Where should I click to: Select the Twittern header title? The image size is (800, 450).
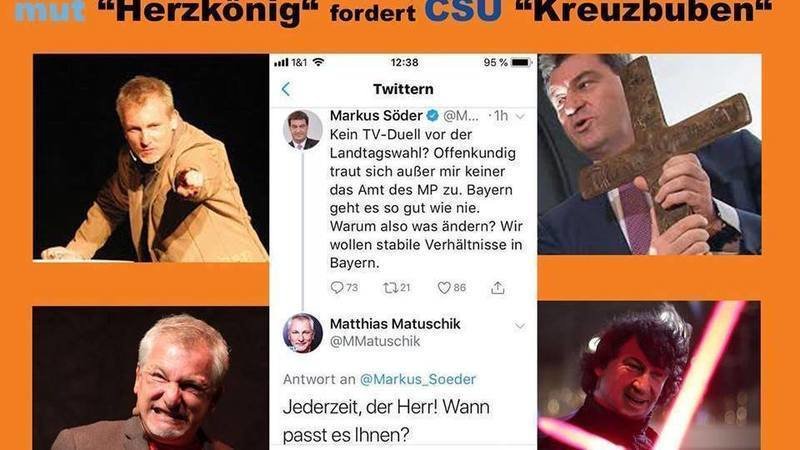tap(403, 89)
